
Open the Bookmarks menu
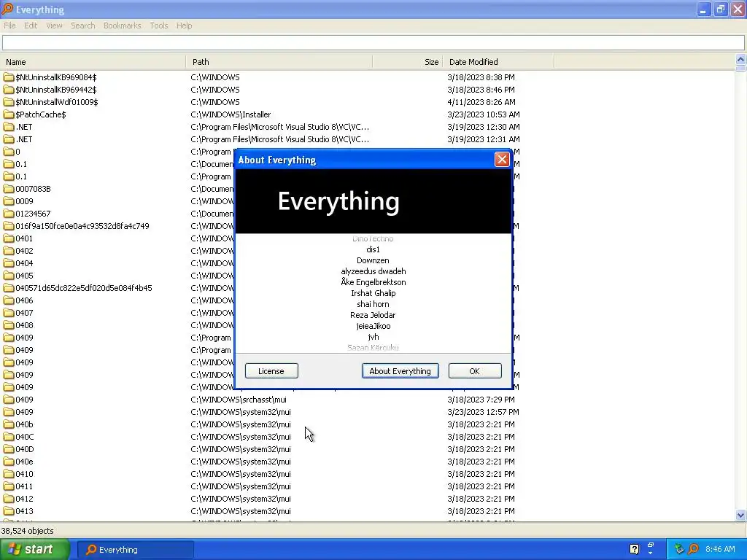[122, 26]
